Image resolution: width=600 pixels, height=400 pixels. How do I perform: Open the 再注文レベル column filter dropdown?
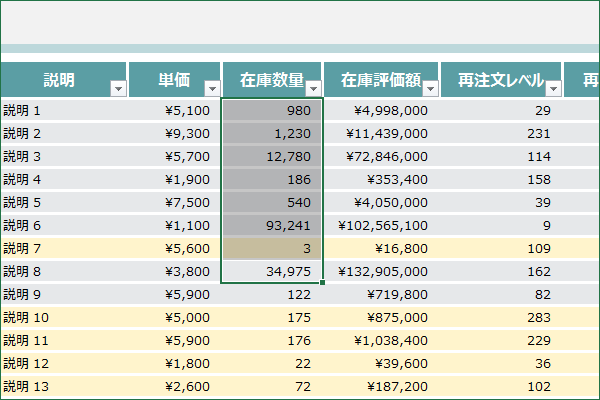pyautogui.click(x=553, y=89)
